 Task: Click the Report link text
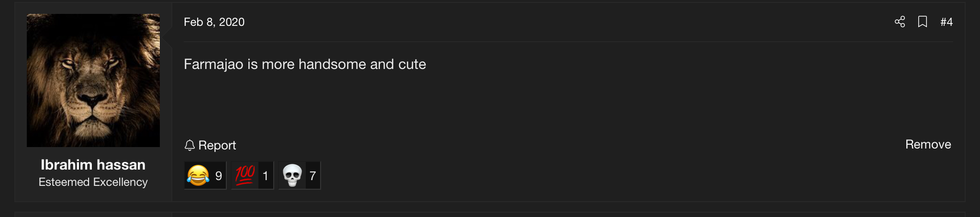click(217, 146)
